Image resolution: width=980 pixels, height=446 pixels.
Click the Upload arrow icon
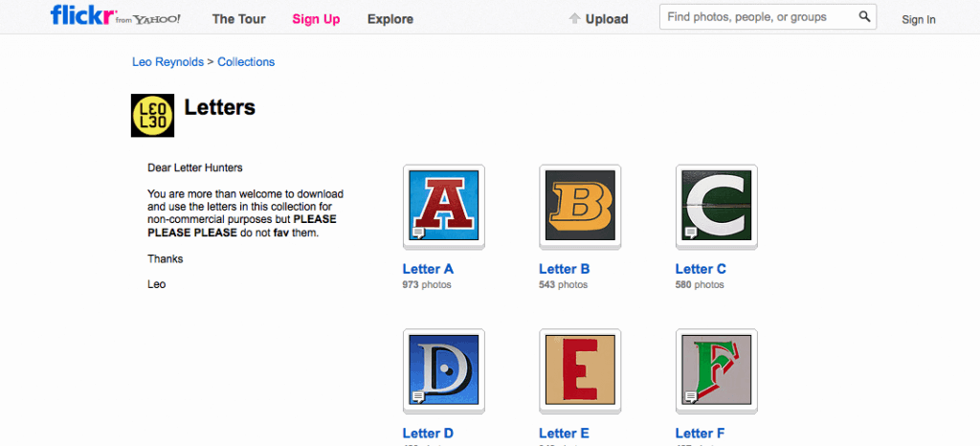click(x=575, y=19)
